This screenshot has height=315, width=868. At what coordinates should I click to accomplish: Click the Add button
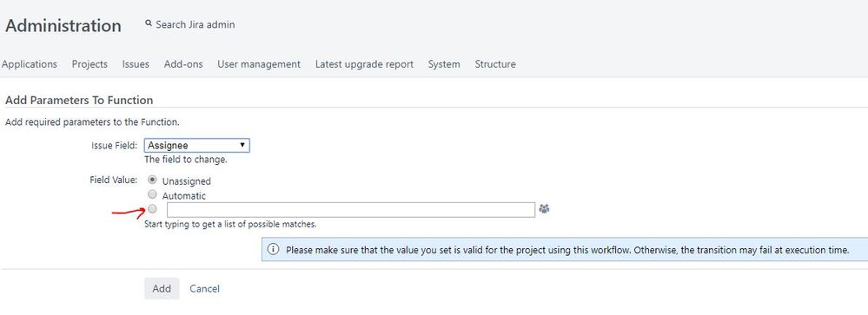[162, 288]
